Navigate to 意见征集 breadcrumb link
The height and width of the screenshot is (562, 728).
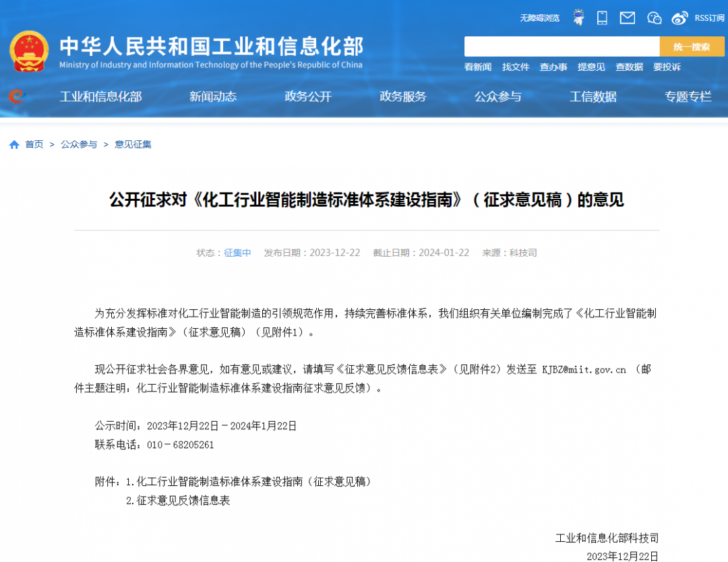pos(133,144)
